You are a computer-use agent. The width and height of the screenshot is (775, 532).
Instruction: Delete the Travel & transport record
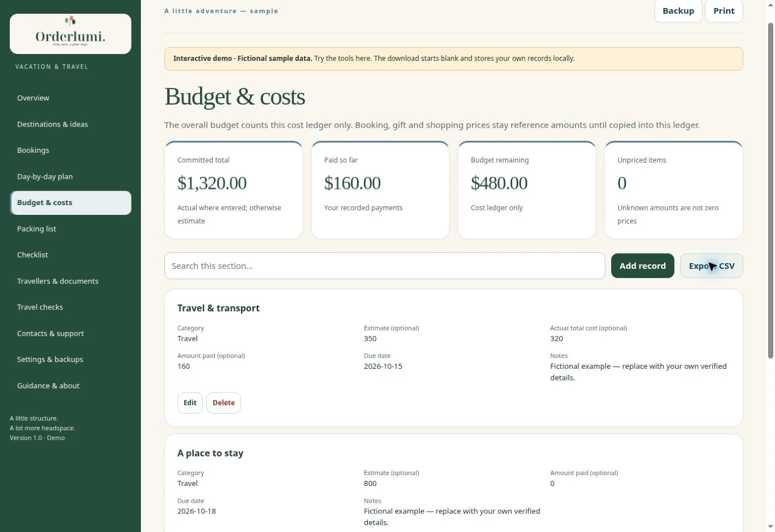click(x=224, y=403)
